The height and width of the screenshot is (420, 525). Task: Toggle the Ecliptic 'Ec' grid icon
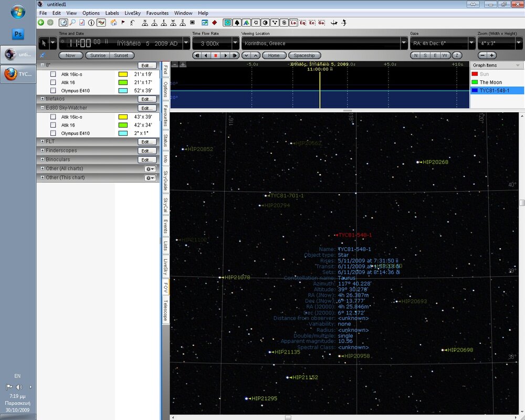312,23
